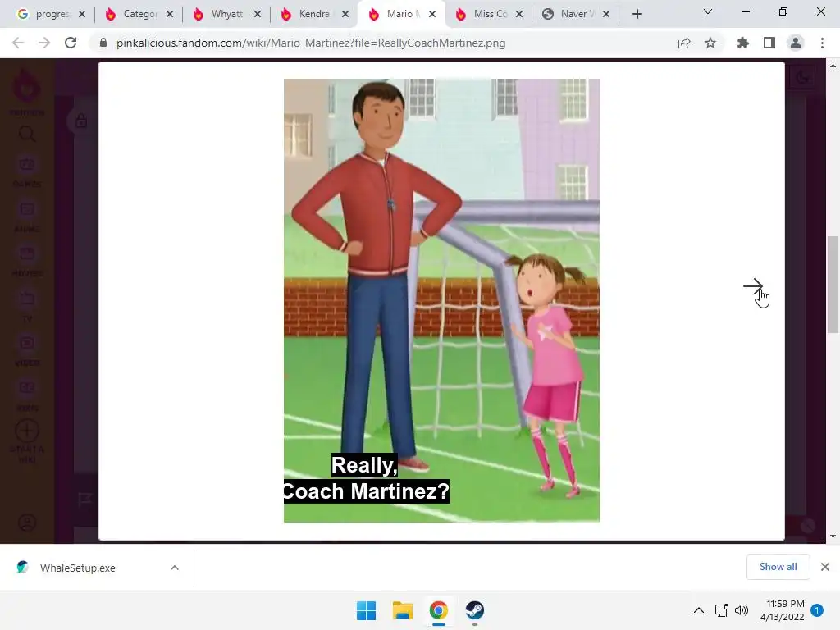The image size is (840, 630).
Task: Close the 'Miss Co' tab
Action: 519,14
